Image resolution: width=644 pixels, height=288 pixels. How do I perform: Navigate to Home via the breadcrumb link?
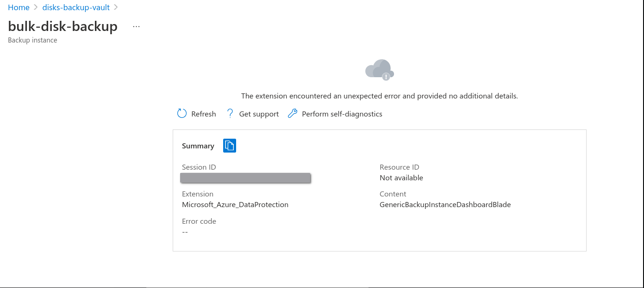click(x=19, y=7)
